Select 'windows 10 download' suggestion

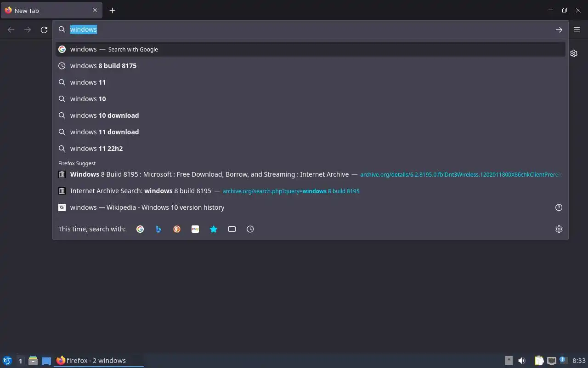tap(310, 115)
